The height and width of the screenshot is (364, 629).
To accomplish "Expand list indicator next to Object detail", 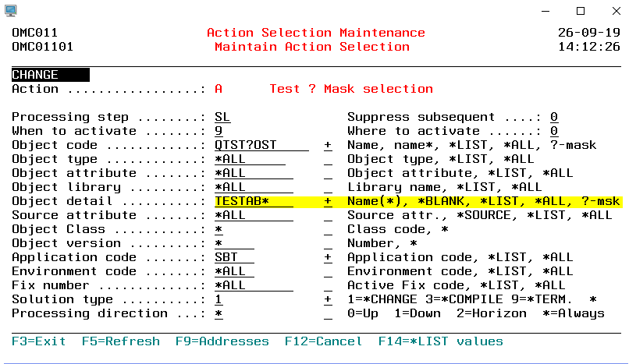I will (328, 201).
